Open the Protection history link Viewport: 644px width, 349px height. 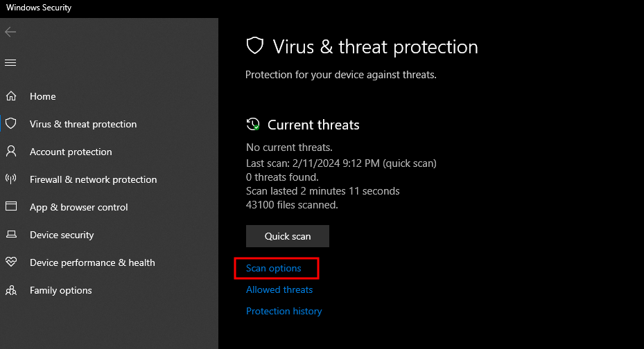284,311
